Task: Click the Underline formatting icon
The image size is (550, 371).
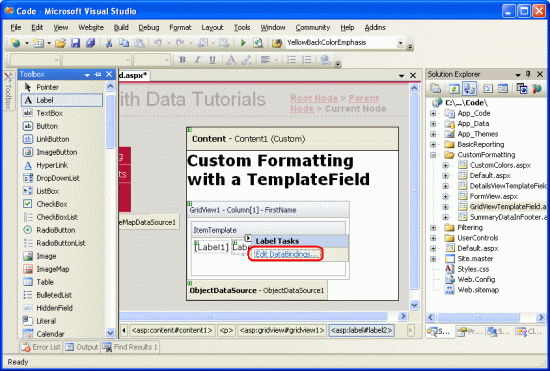Action: pos(212,60)
